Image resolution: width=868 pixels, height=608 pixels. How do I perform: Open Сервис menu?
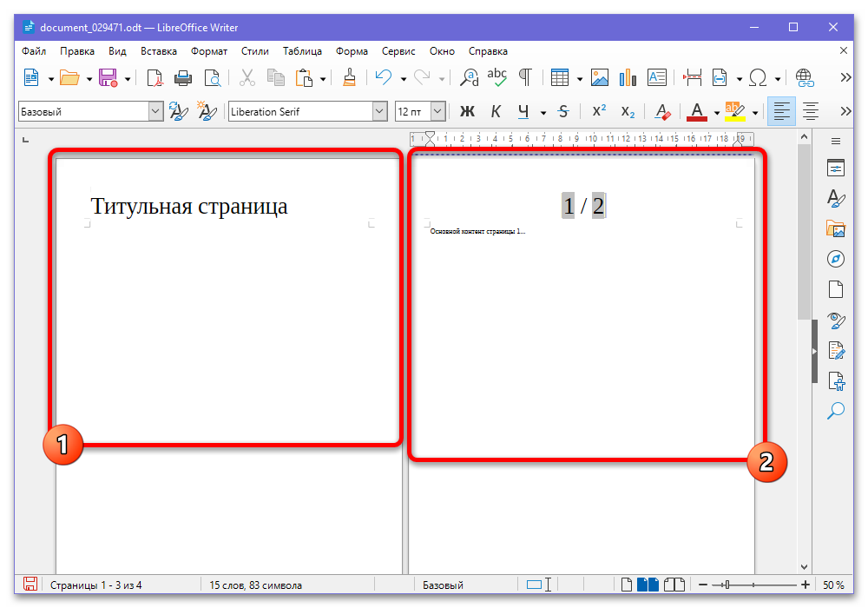[398, 51]
